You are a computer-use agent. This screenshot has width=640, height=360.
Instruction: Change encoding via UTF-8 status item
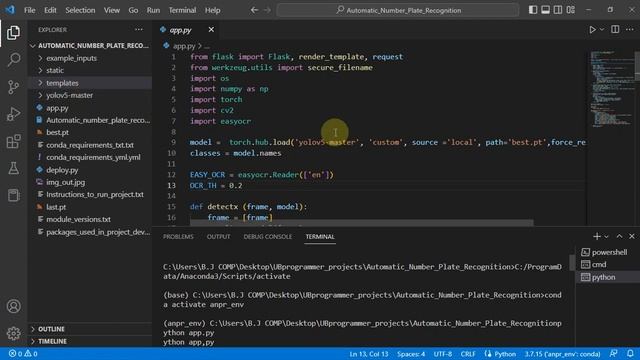[443, 354]
